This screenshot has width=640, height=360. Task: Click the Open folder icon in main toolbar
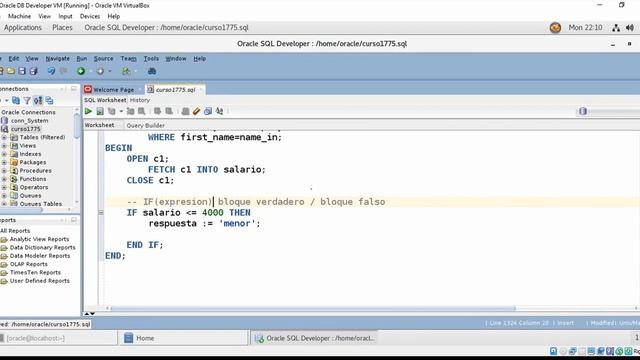11,71
